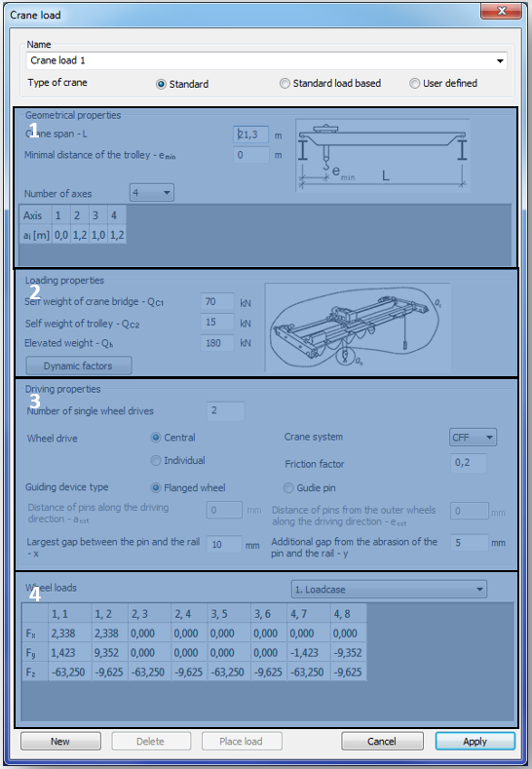Viewport: 532px width, 769px height.
Task: Click the wheel loads column header 1, 2
Action: [x=110, y=613]
